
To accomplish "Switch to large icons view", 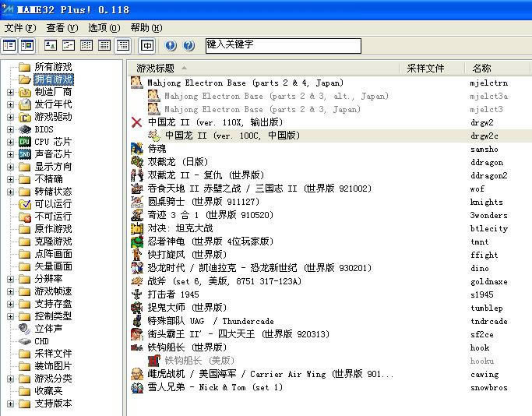I will (51, 46).
